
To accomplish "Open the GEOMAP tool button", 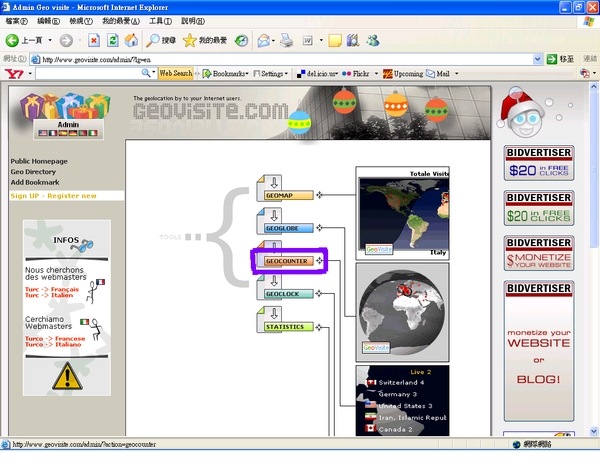I will [x=289, y=195].
